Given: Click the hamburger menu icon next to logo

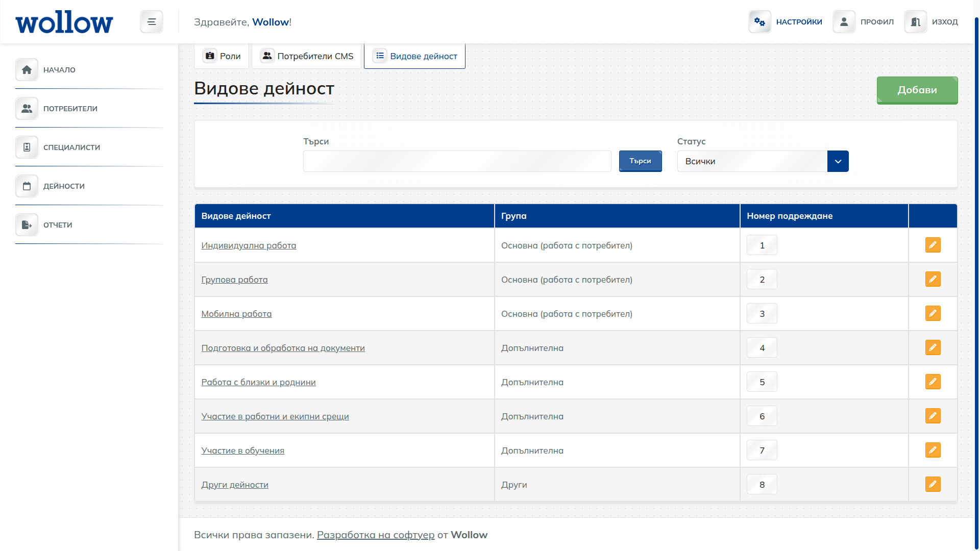Looking at the screenshot, I should (151, 21).
